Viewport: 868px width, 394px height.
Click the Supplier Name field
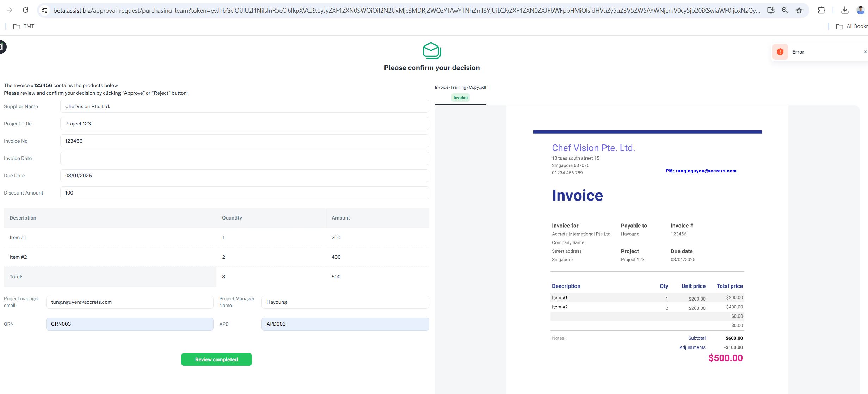pos(244,106)
